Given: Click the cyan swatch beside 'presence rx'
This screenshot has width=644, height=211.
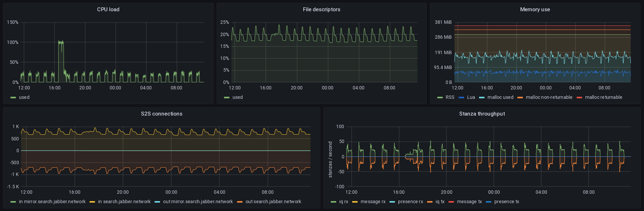Looking at the screenshot, I should pos(392,202).
